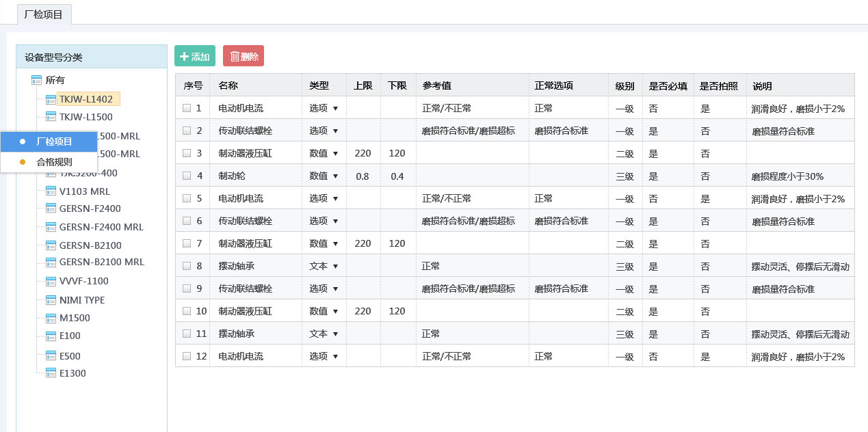Select GERSN-B2100 in the device tree
The width and height of the screenshot is (868, 432).
(90, 245)
